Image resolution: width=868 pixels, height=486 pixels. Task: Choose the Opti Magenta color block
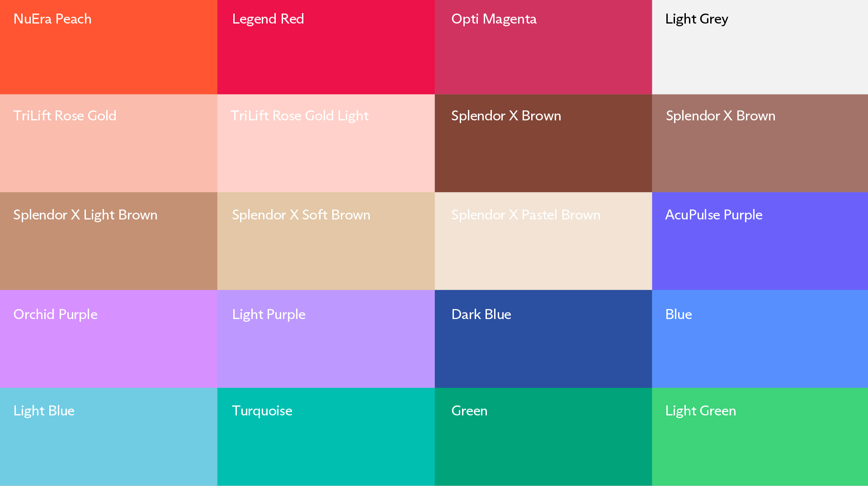(x=543, y=47)
